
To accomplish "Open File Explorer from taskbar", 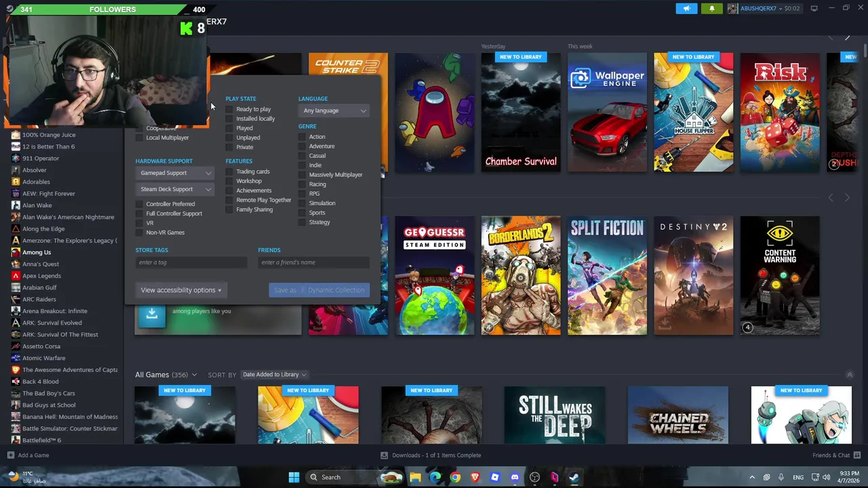I will (415, 477).
